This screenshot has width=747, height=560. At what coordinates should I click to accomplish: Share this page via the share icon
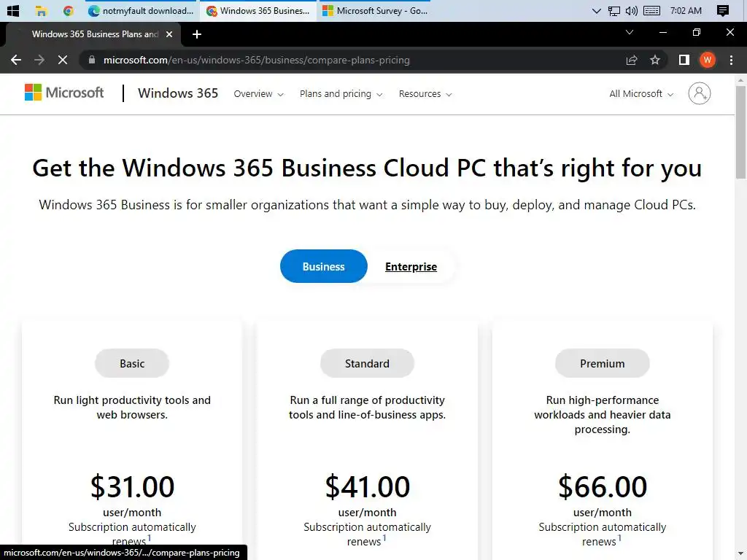pyautogui.click(x=632, y=60)
